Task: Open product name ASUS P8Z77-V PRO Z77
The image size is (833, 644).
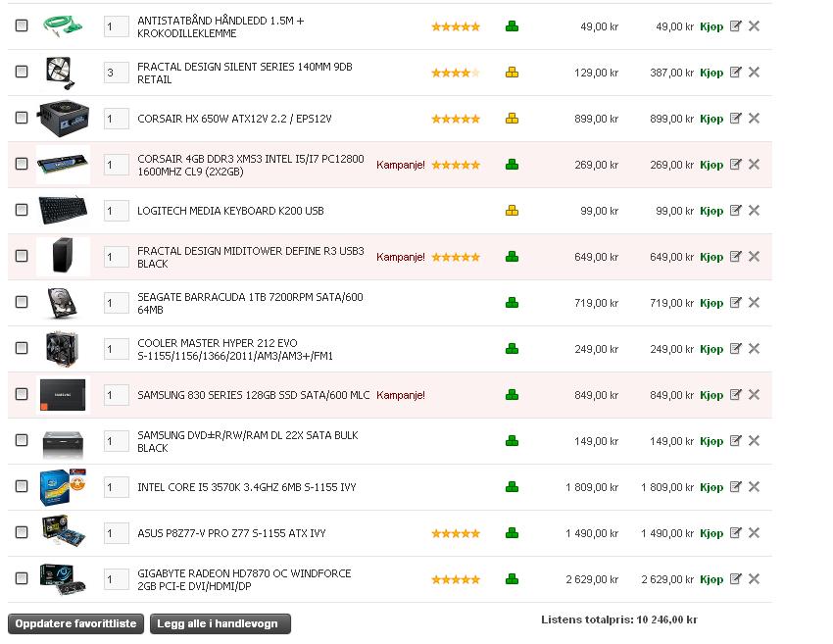Action: pyautogui.click(x=231, y=533)
